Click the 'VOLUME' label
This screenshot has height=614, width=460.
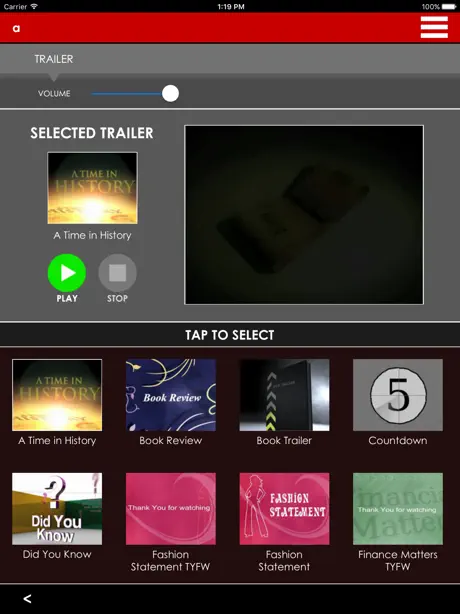click(54, 94)
